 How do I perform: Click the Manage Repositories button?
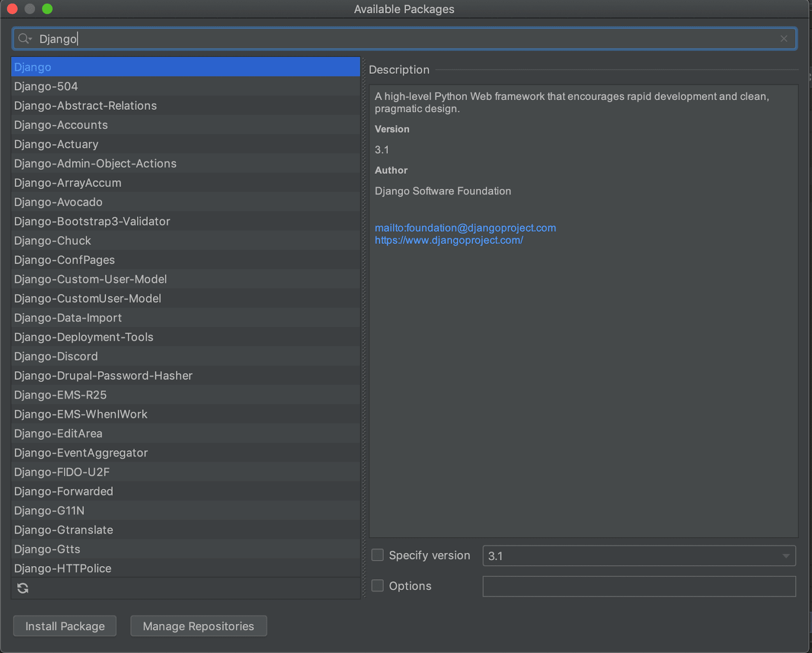click(x=198, y=626)
